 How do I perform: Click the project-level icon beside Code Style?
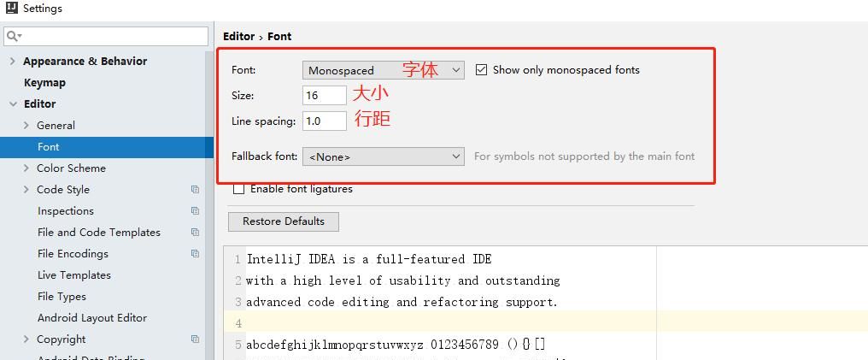point(195,190)
